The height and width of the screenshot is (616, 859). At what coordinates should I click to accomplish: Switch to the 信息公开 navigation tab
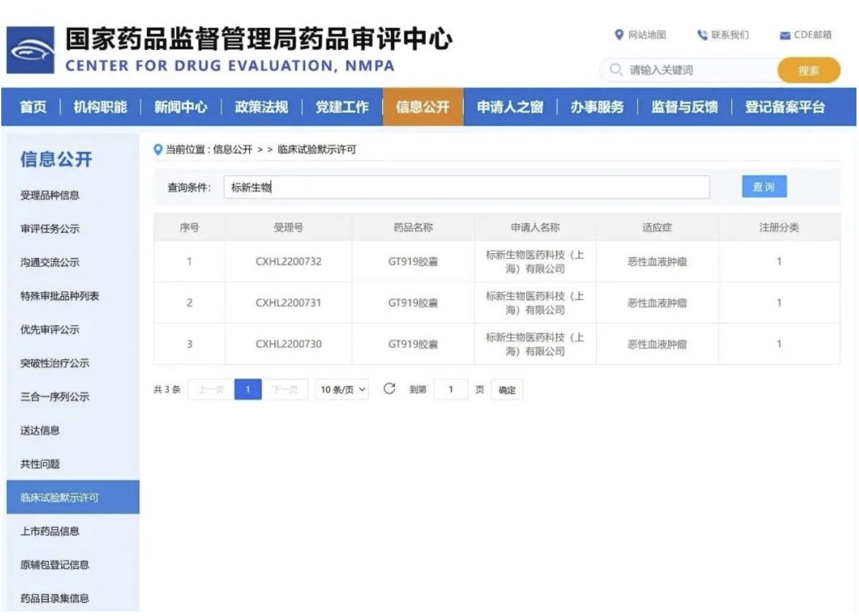(x=424, y=107)
